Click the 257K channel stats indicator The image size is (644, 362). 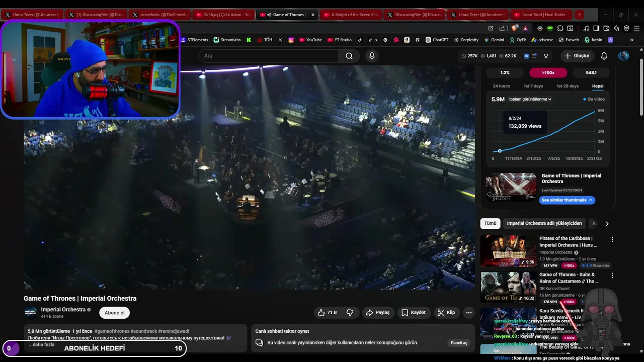point(469,56)
